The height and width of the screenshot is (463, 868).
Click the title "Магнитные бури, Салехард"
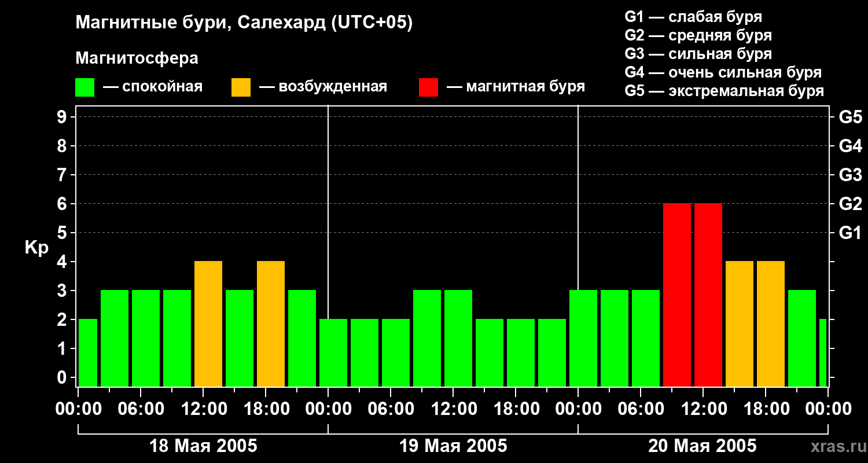tap(244, 23)
